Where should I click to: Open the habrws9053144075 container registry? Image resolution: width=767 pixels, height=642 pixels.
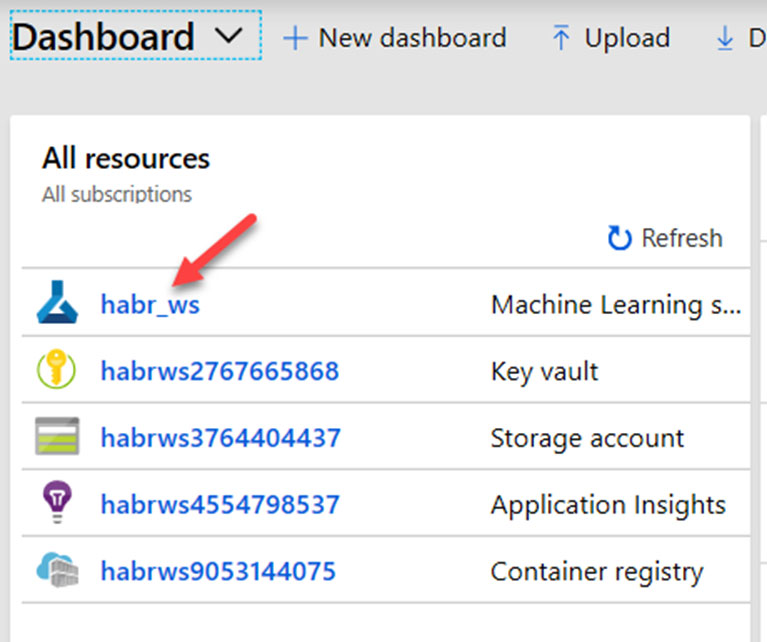click(x=218, y=571)
